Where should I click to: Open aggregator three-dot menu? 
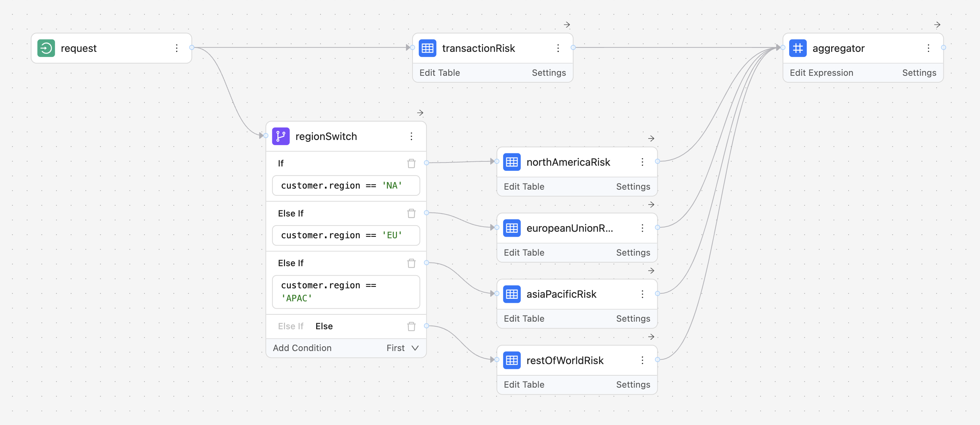pyautogui.click(x=929, y=48)
